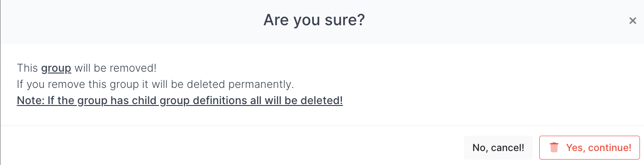644x165 pixels.
Task: Click the 'This group will be removed!' sentence
Action: click(x=87, y=69)
